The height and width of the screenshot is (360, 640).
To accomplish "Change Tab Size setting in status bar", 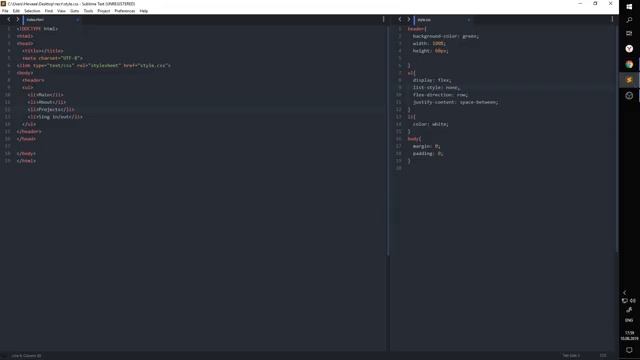I will [x=571, y=356].
